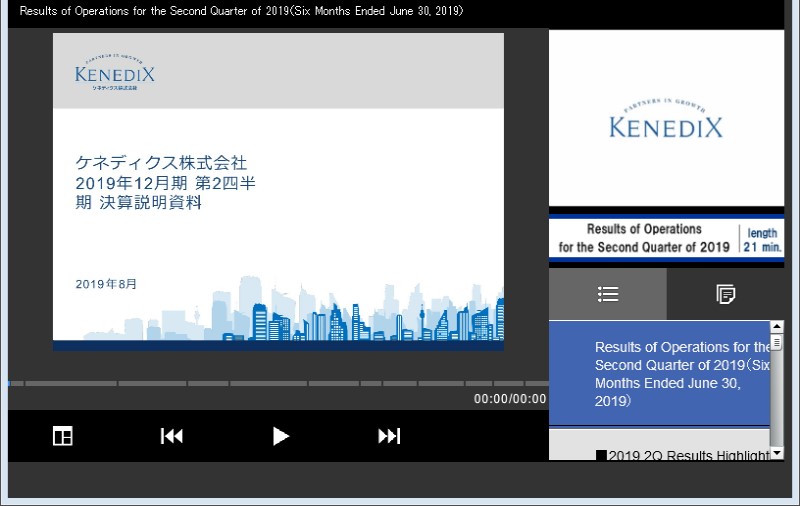Click the chapter list scroll down arrow

click(x=777, y=453)
